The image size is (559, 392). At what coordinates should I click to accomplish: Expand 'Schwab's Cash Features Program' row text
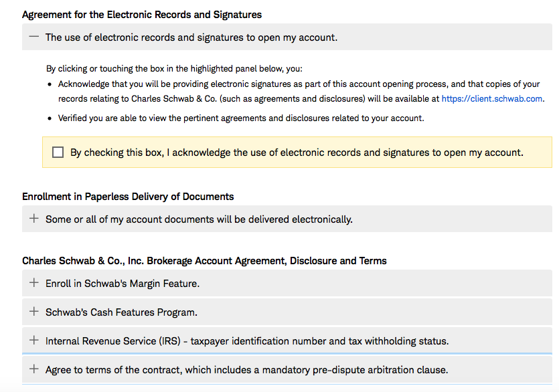tap(121, 312)
